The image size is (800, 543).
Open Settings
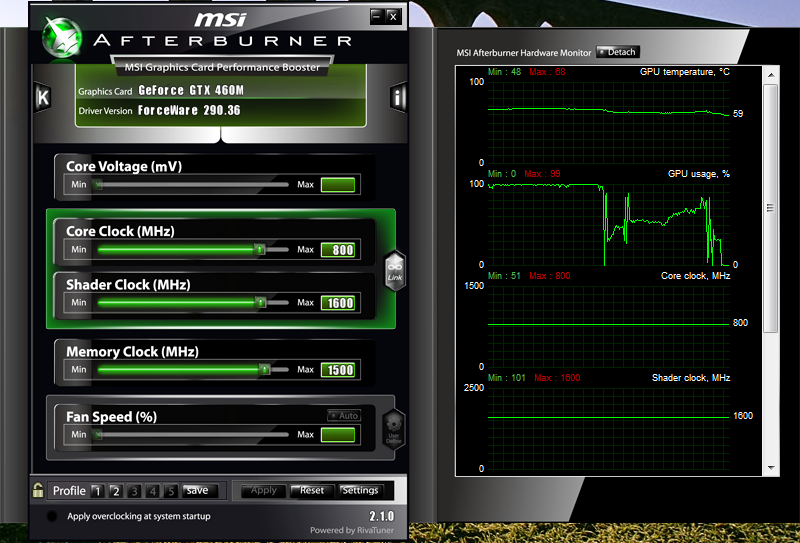pos(360,490)
